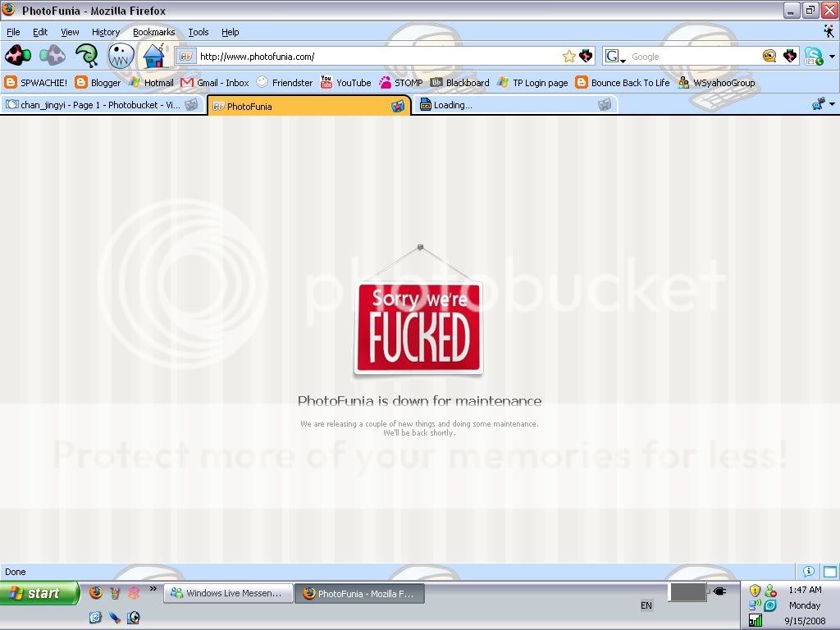Click the site identity icon in address bar
This screenshot has height=630, width=840.
pos(185,57)
